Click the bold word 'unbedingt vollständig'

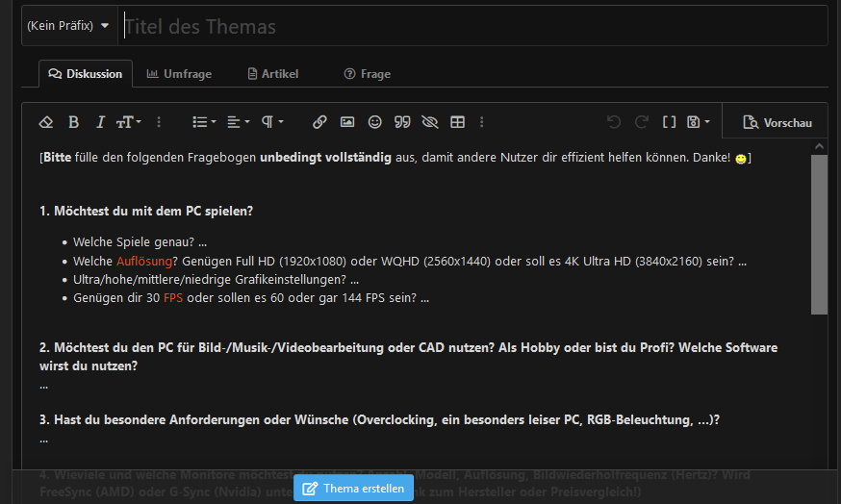(325, 158)
